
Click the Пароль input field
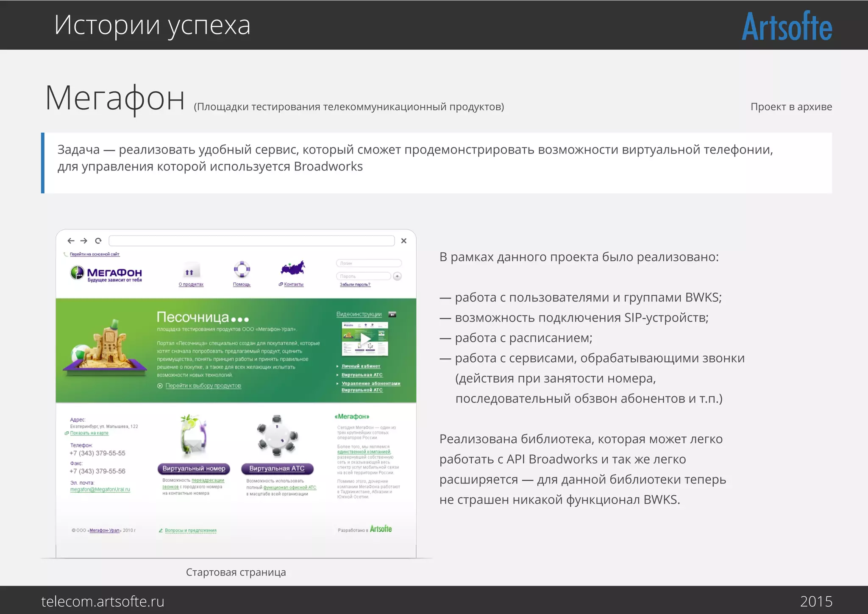(x=364, y=276)
